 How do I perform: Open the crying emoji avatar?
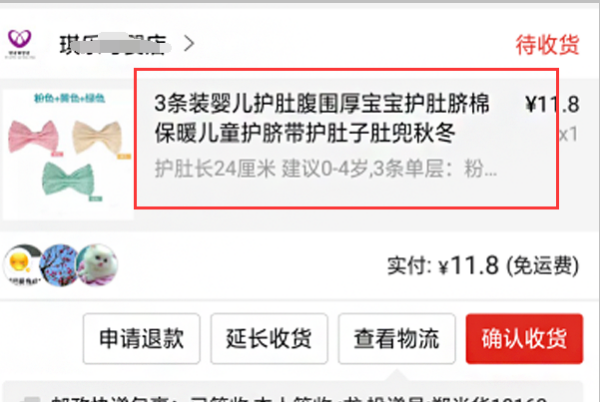22,265
